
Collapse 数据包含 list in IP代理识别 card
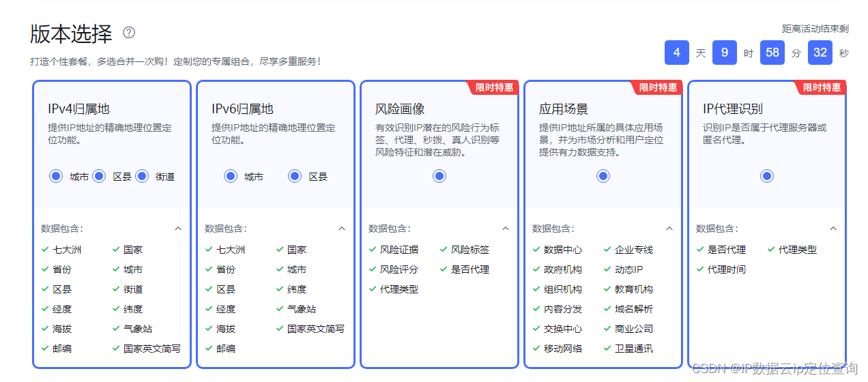click(833, 229)
